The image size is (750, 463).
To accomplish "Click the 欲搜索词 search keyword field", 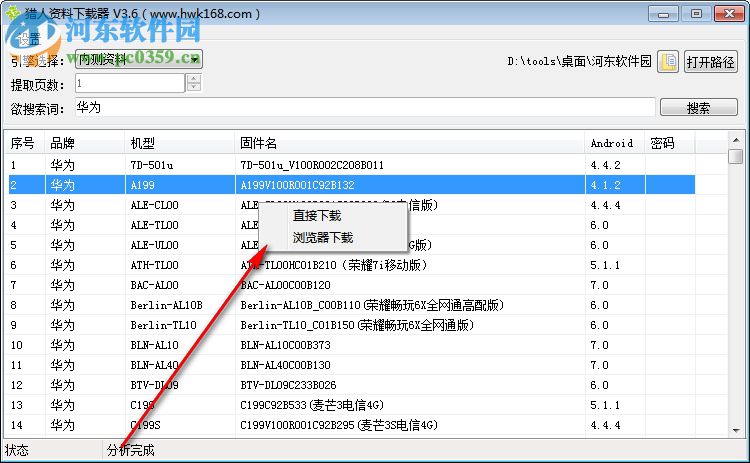I will pos(365,107).
